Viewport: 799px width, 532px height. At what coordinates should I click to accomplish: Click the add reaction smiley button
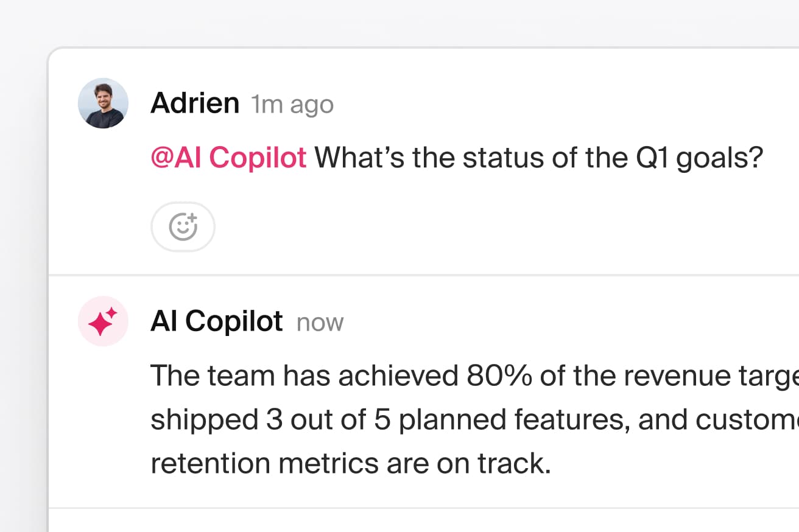[x=183, y=227]
